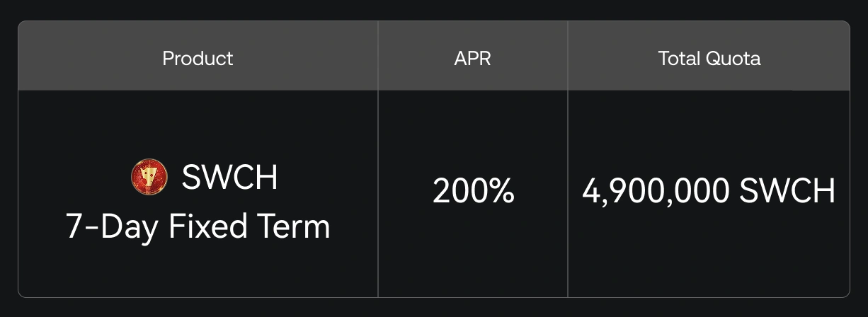Image resolution: width=868 pixels, height=317 pixels.
Task: Click the SWCH token name beside the coin
Action: click(x=229, y=177)
